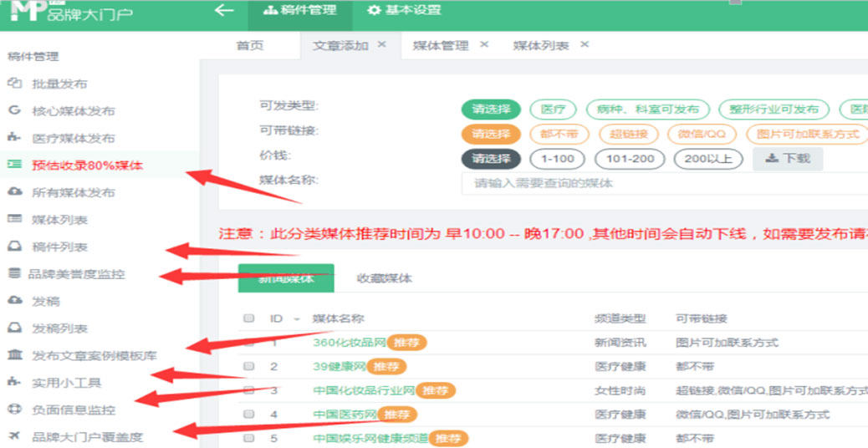Open the 基本设置 top menu
868x448 pixels.
click(405, 11)
